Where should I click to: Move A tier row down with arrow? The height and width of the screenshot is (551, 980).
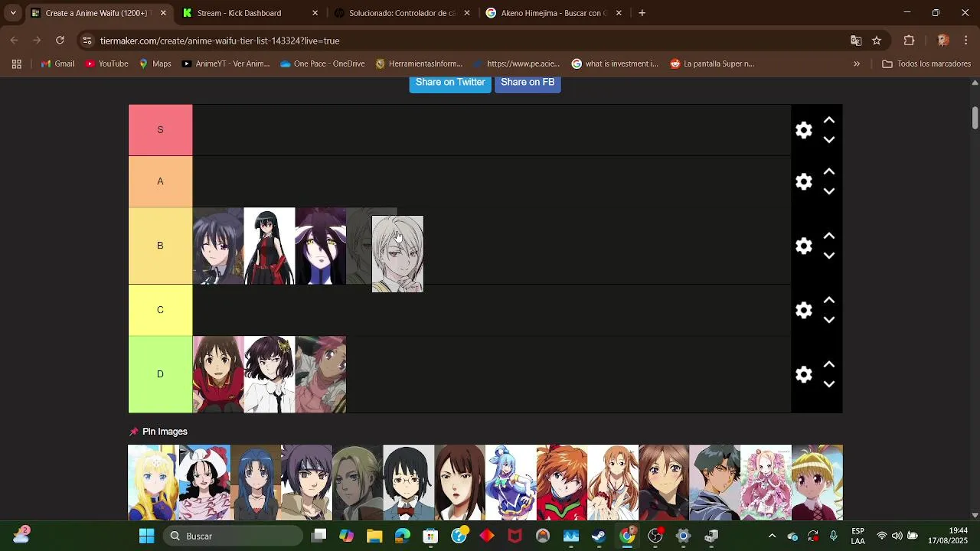pyautogui.click(x=829, y=191)
